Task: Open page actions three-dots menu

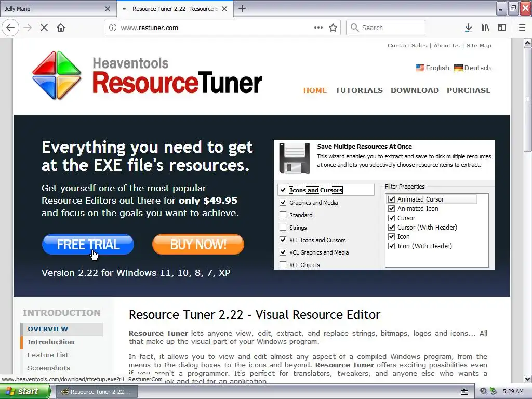Action: pyautogui.click(x=318, y=28)
